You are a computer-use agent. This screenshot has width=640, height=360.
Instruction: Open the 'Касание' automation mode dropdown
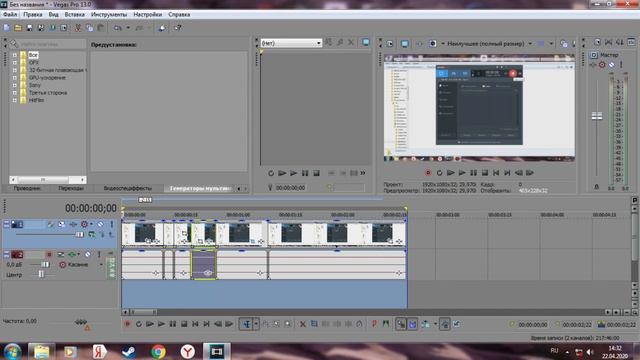[x=101, y=264]
